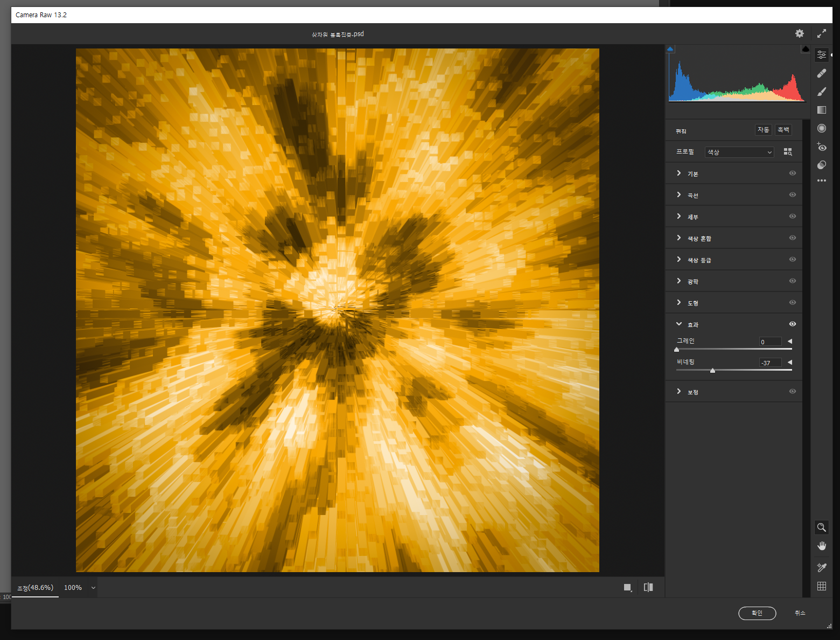The width and height of the screenshot is (840, 640).
Task: Toggle full screen mode arrows icon
Action: [822, 33]
